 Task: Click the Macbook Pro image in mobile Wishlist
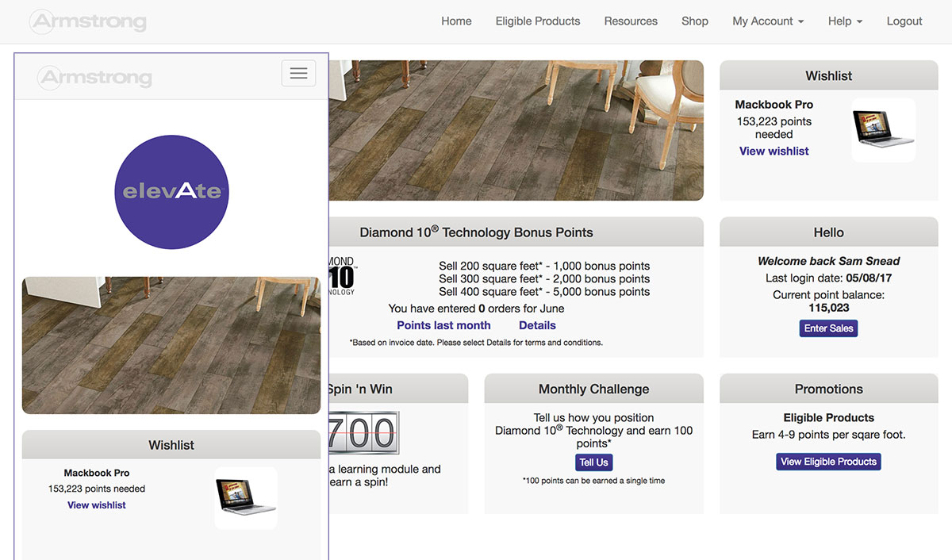(246, 497)
